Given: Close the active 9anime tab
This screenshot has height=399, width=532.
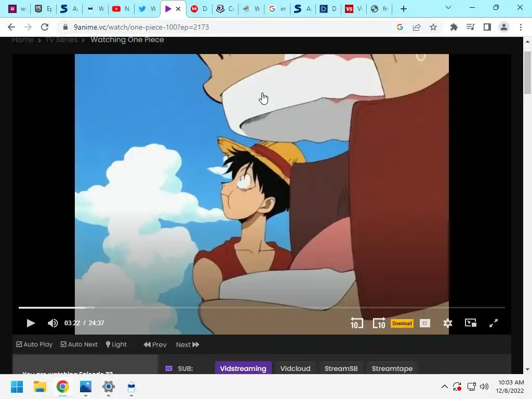Looking at the screenshot, I should 178,9.
